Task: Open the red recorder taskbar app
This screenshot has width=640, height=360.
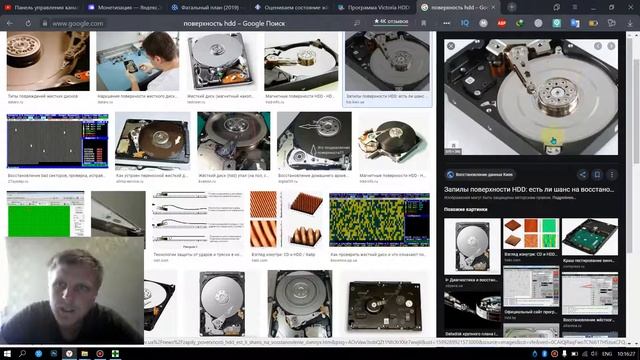Action: 100,353
